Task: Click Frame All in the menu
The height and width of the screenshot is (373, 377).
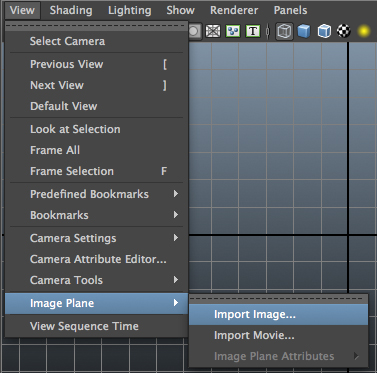Action: [97, 150]
